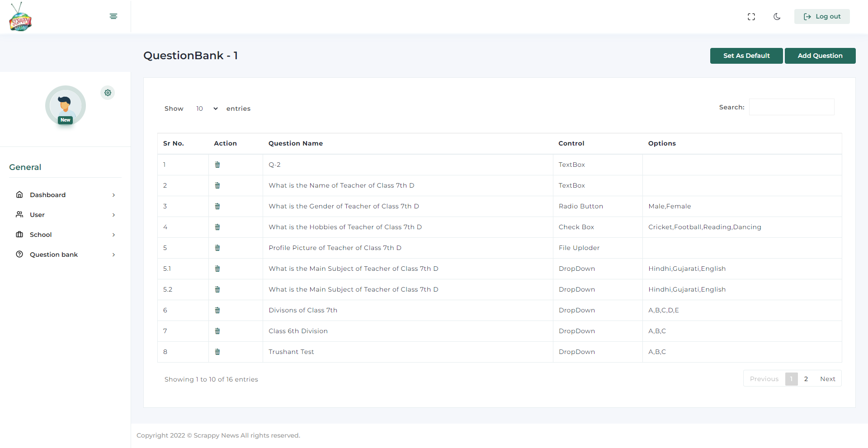Viewport: 868px width, 448px height.
Task: Click the user avatar picture
Action: tap(66, 106)
